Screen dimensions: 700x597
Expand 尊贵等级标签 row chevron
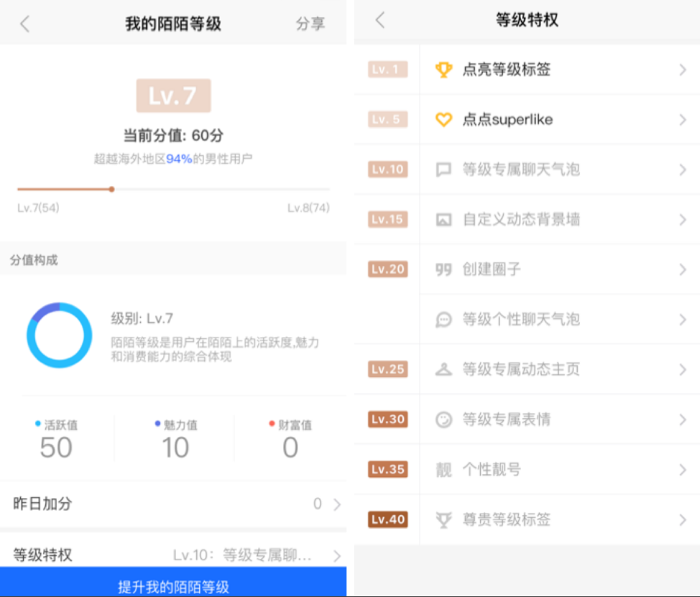pyautogui.click(x=682, y=519)
